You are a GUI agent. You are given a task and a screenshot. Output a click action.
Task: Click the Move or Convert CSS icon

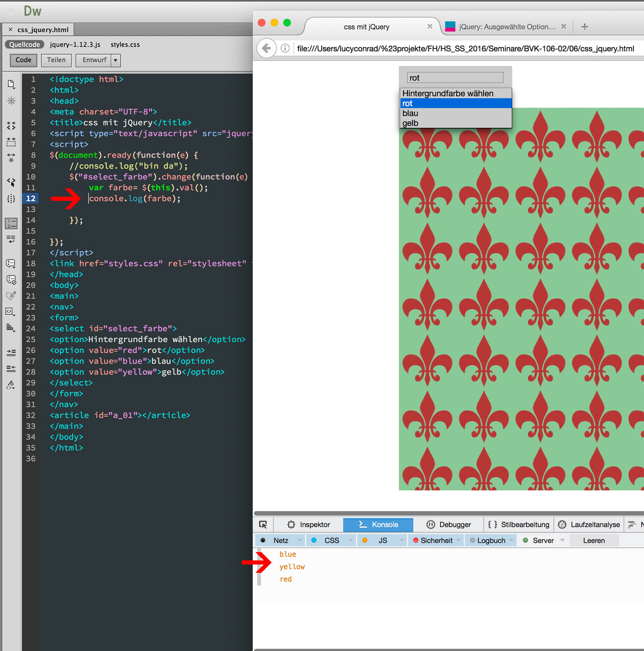pos(11,327)
